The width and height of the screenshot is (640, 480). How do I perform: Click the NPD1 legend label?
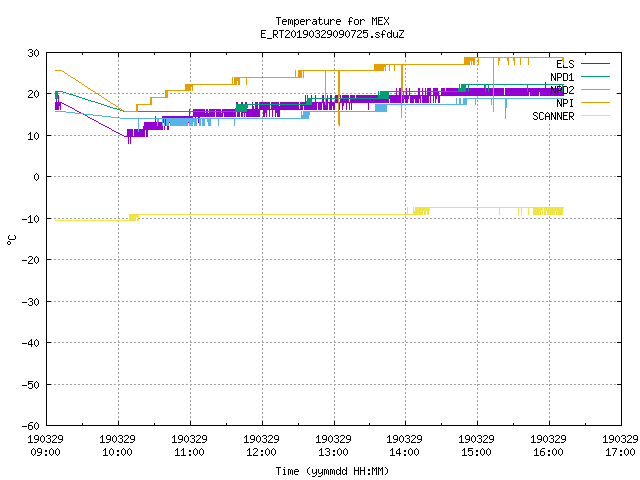tap(562, 77)
